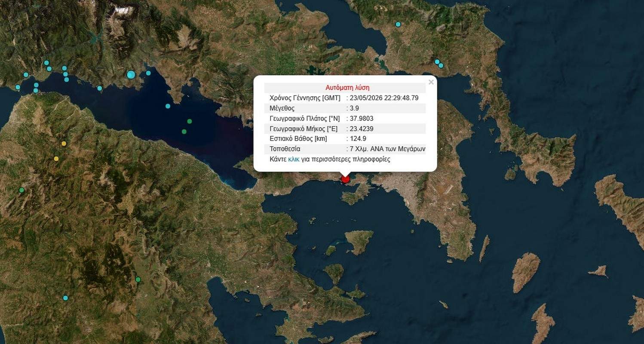Close the earthquake info popup

click(431, 82)
